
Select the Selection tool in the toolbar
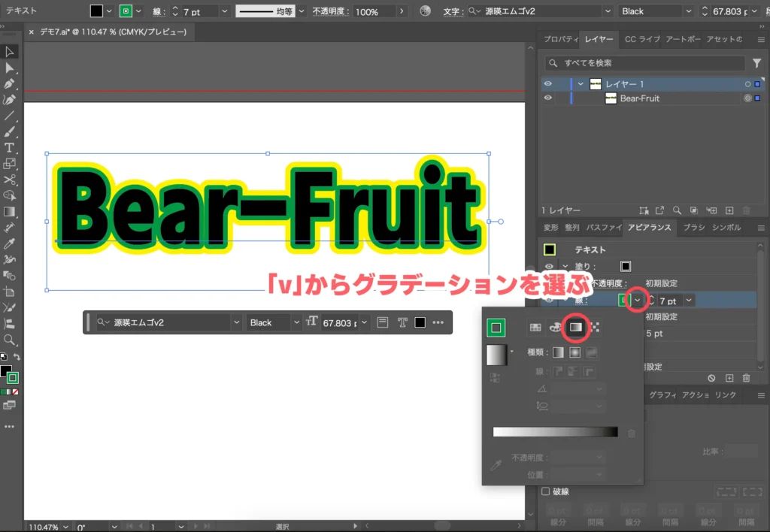[9, 51]
